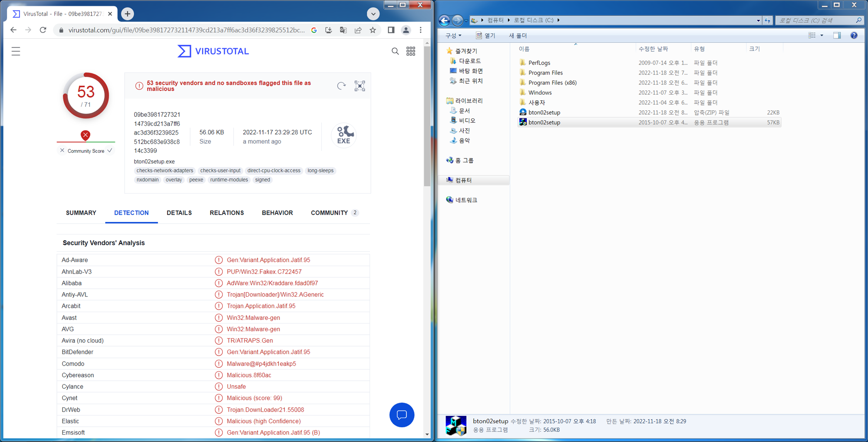Switch to the DETECTION tab

[132, 213]
